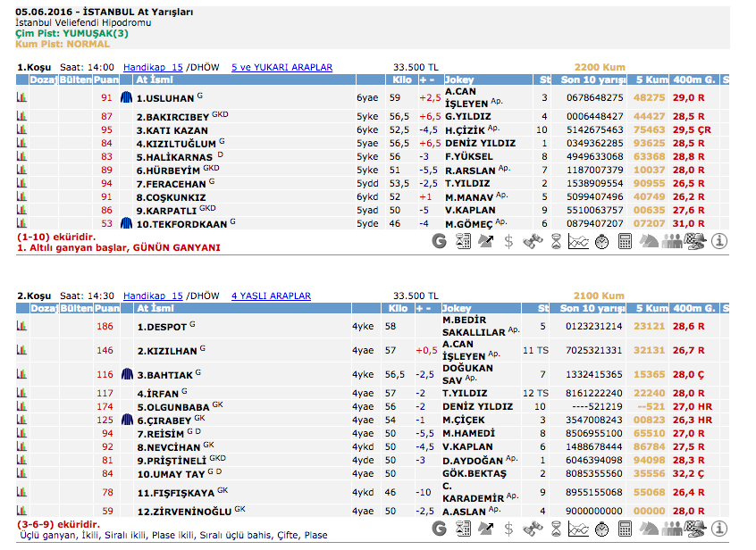Image resolution: width=756 pixels, height=550 pixels.
Task: Open the calculator icon under race 2
Action: tap(626, 529)
